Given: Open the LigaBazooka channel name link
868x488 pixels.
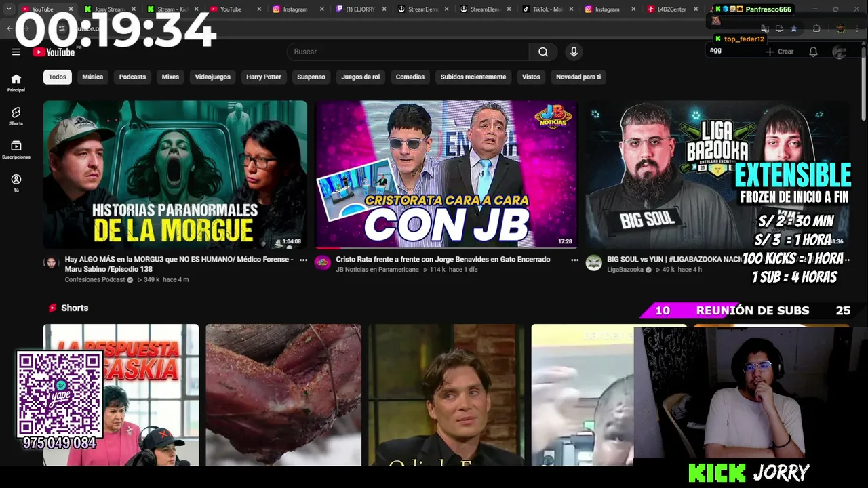Looking at the screenshot, I should 625,270.
